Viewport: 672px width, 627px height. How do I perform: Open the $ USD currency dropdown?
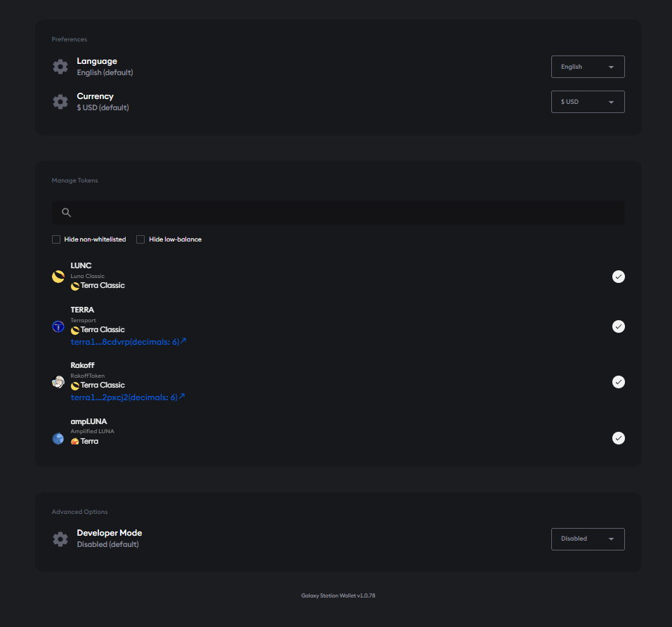click(588, 102)
